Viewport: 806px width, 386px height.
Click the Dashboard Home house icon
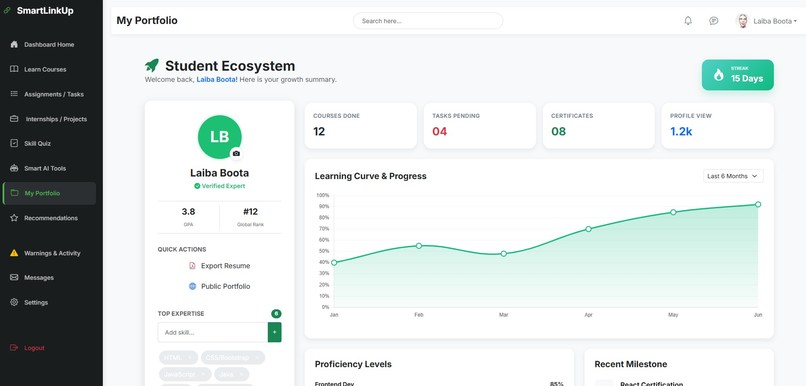click(x=14, y=44)
